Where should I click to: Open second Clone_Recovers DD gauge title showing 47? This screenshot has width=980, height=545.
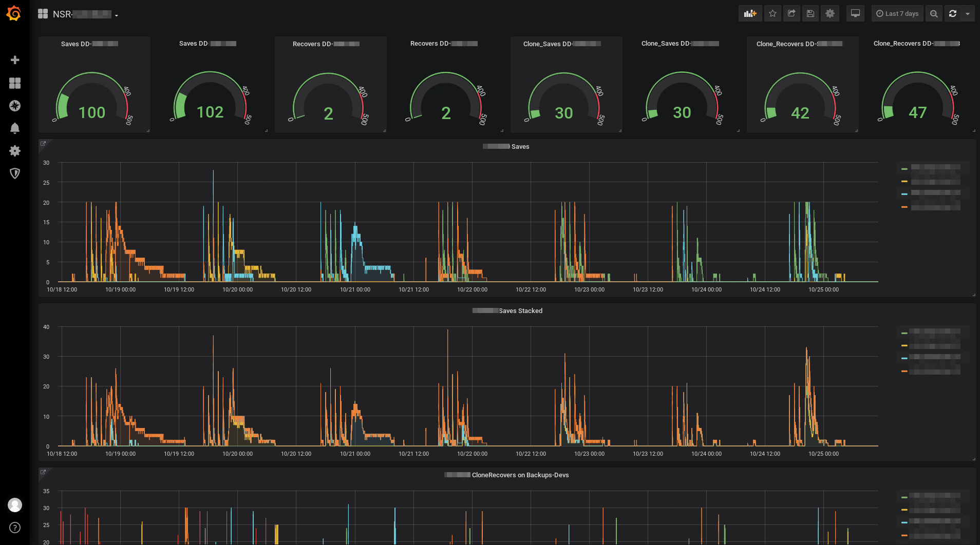tap(917, 44)
